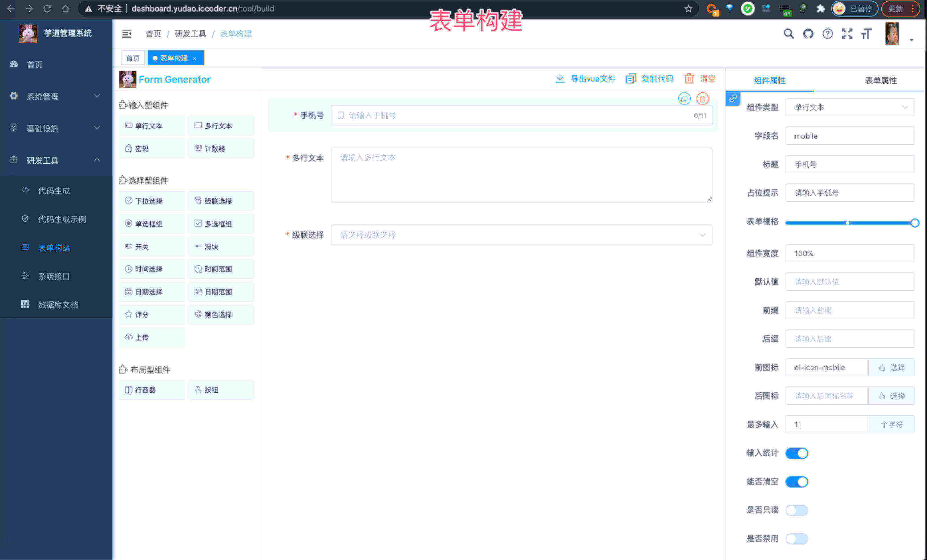Open 代码生成 in the sidebar

(x=54, y=191)
